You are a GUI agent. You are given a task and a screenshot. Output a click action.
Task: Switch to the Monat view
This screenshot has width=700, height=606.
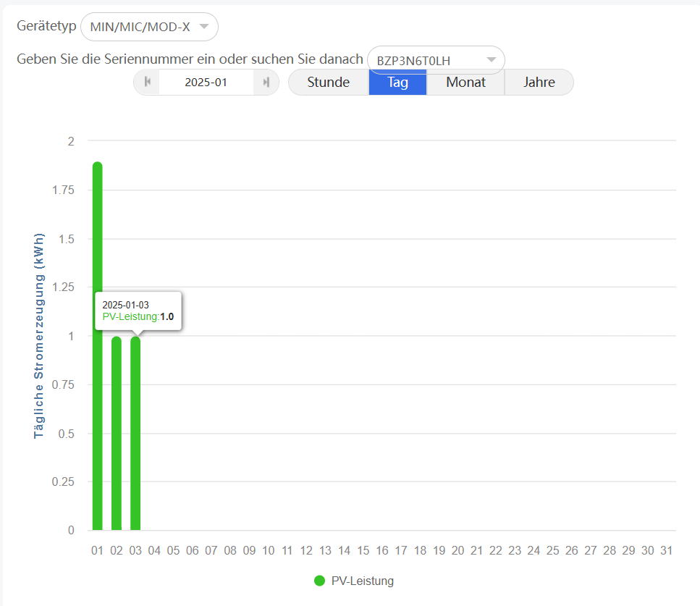pyautogui.click(x=465, y=82)
